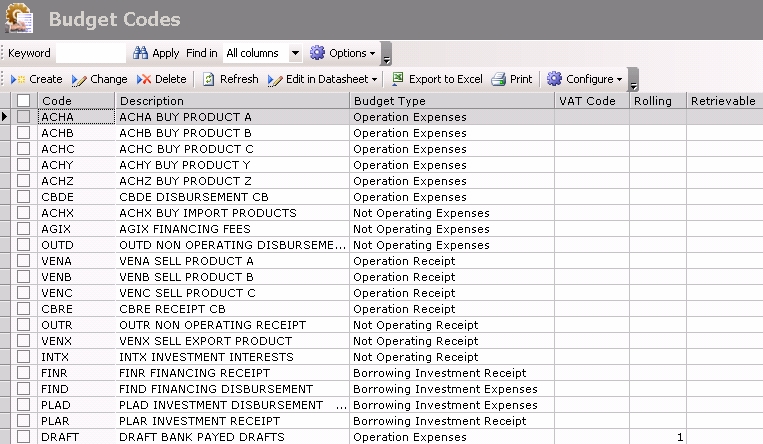Click the binoculars Apply search icon

141,53
